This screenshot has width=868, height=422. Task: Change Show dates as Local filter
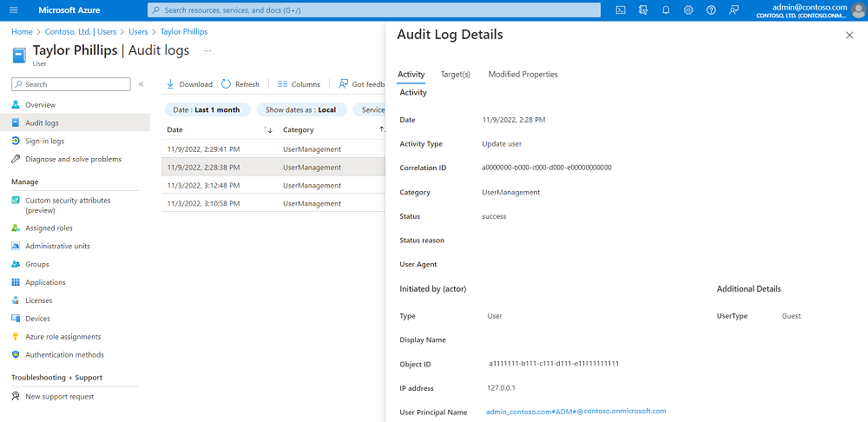(x=302, y=109)
